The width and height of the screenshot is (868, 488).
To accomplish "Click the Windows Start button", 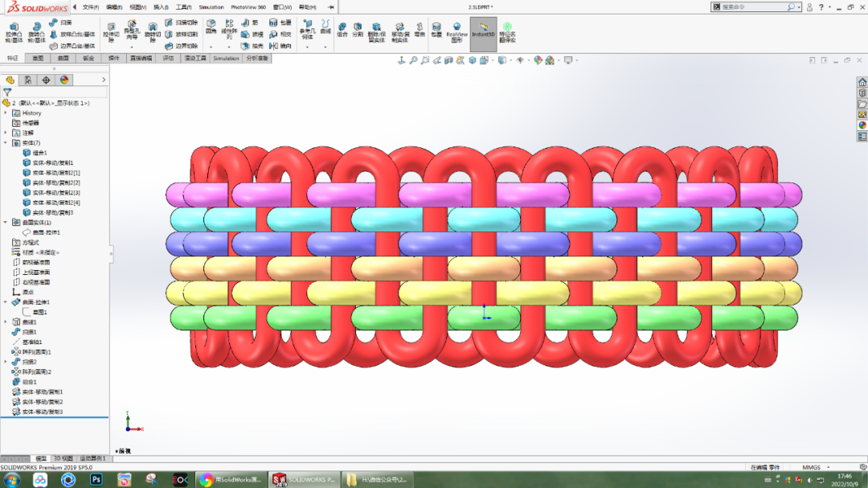I will (12, 480).
